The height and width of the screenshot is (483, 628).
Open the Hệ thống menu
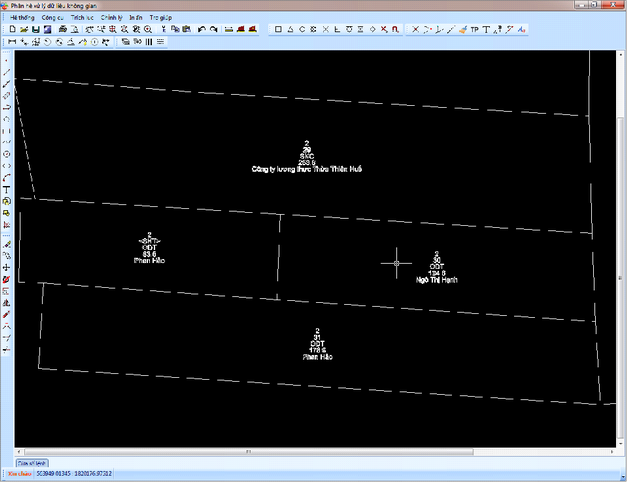[22, 18]
